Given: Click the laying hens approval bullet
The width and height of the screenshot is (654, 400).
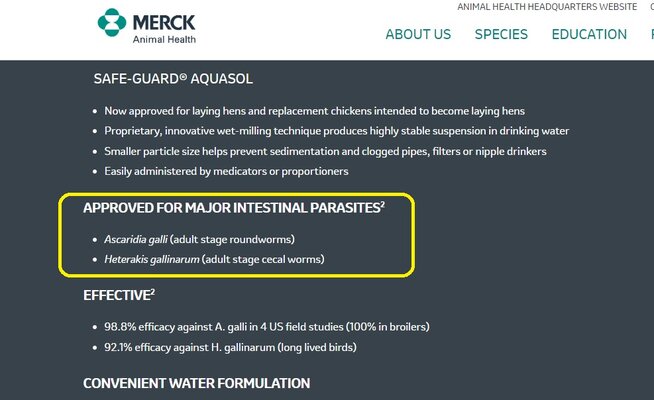Looking at the screenshot, I should pyautogui.click(x=314, y=111).
